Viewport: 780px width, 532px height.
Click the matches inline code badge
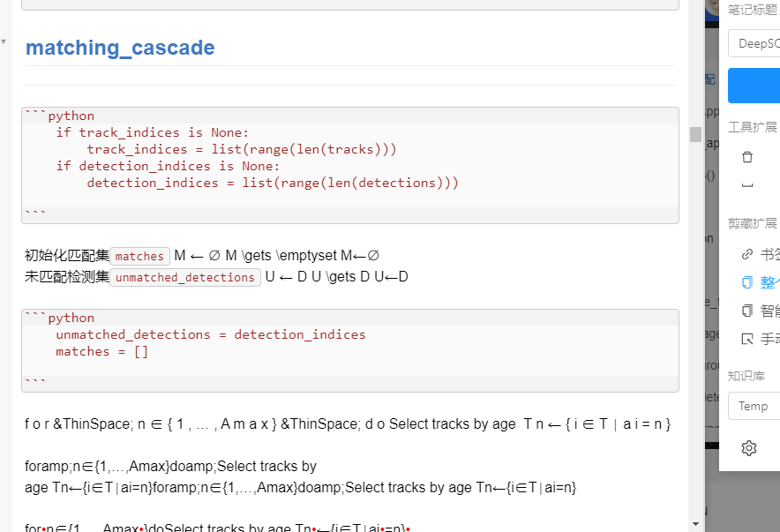(139, 256)
